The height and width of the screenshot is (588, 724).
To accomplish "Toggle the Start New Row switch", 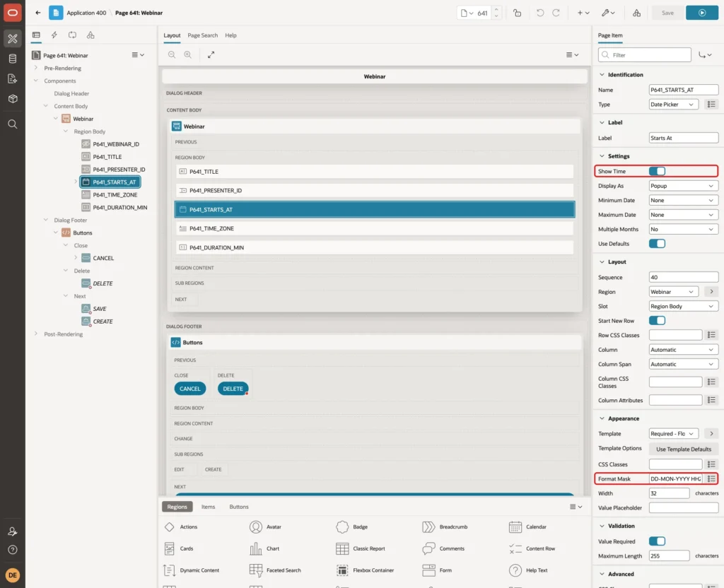I will (x=657, y=320).
